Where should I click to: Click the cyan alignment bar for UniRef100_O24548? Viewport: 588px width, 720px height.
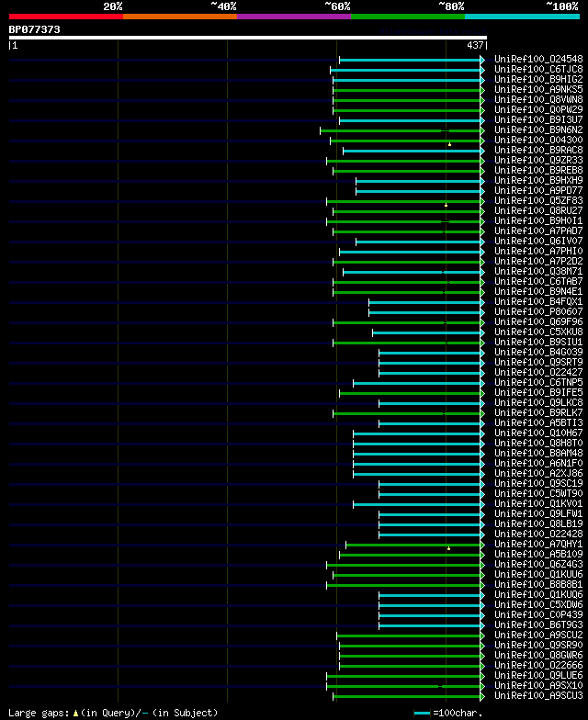click(x=410, y=61)
